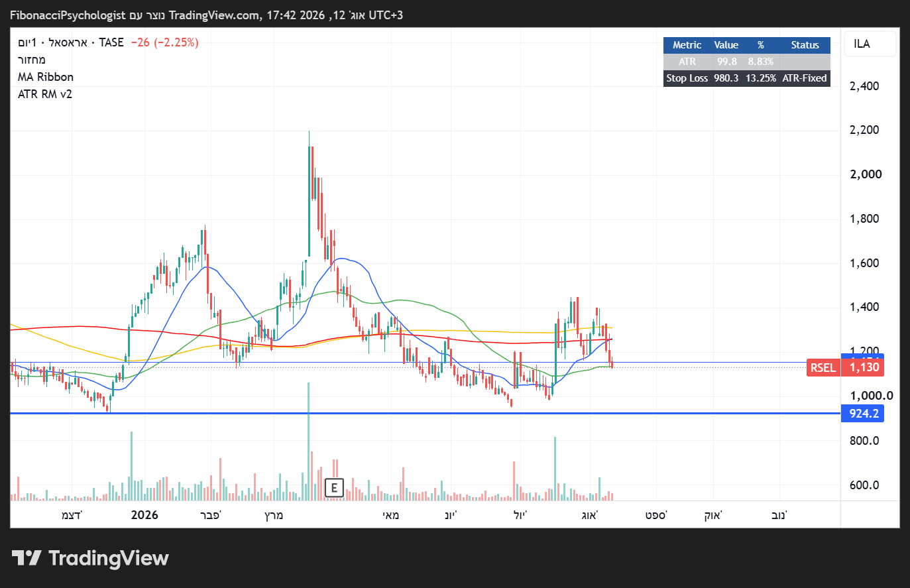This screenshot has height=588, width=910.
Task: Click the 600.0 price axis label
Action: tap(864, 485)
